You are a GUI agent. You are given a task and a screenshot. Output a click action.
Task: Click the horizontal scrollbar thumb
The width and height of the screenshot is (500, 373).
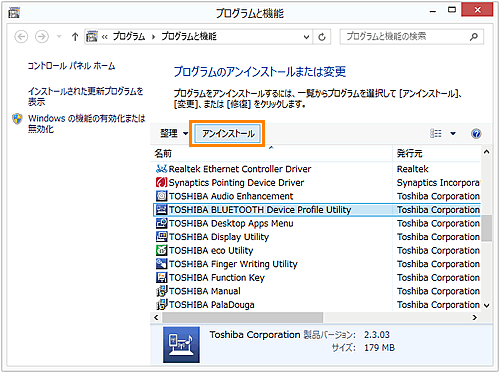(x=242, y=318)
